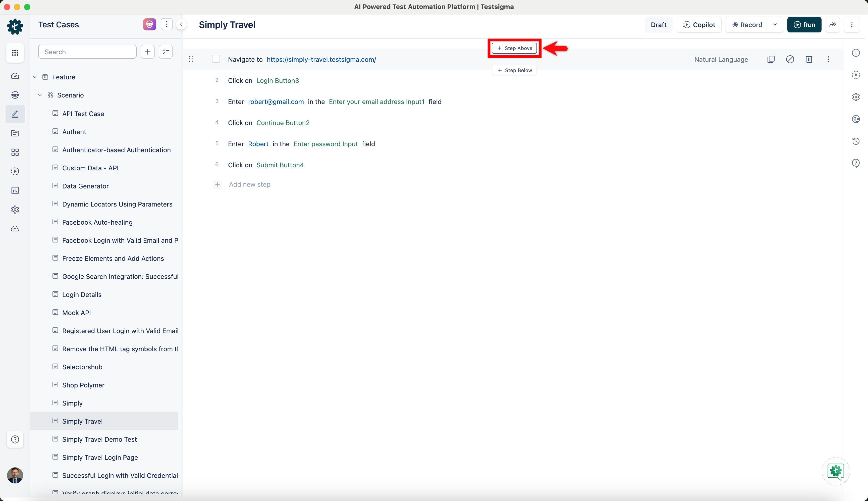Viewport: 868px width, 501px height.
Task: Click the Draft status badge
Action: pyautogui.click(x=659, y=25)
